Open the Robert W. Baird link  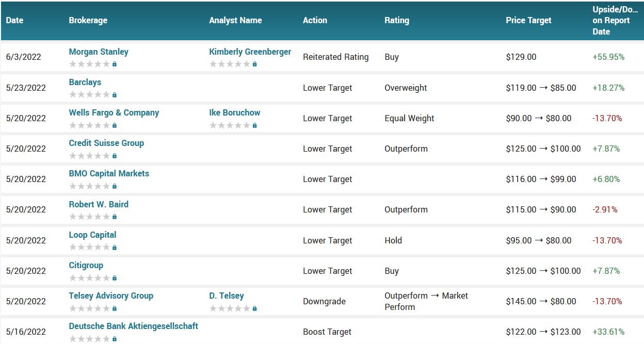pyautogui.click(x=99, y=204)
